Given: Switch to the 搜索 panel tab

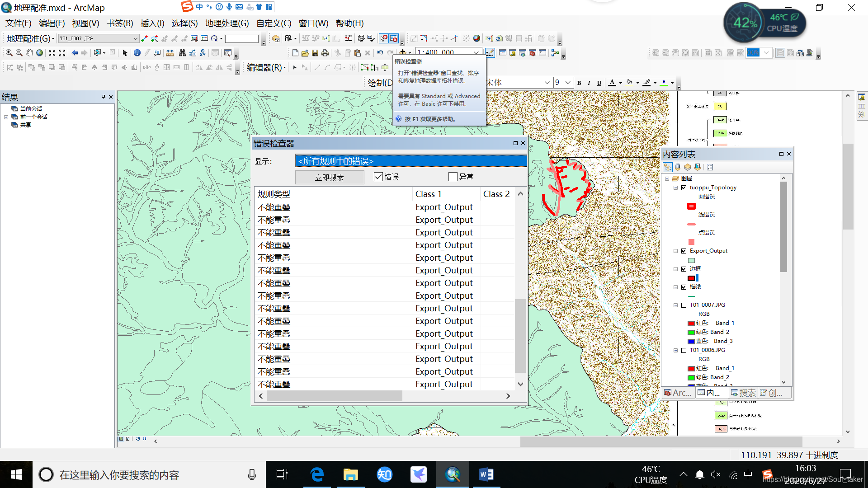Looking at the screenshot, I should click(x=743, y=393).
